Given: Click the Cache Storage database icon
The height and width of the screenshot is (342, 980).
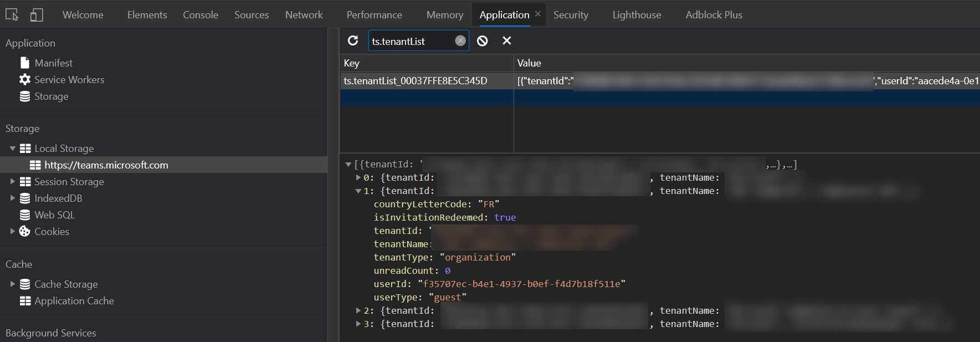Looking at the screenshot, I should (25, 284).
